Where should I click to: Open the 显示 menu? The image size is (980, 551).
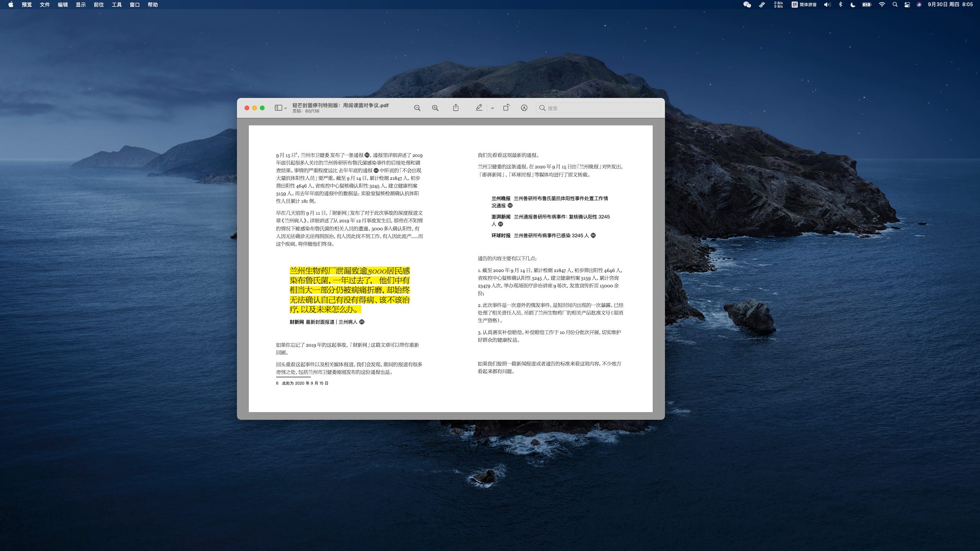tap(80, 5)
